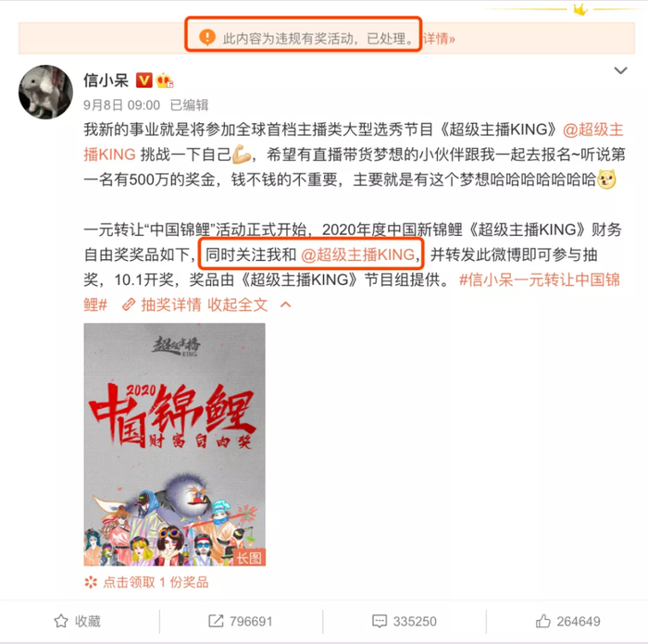This screenshot has width=648, height=644.
Task: Click 点击领取 1 份奖品 prize link
Action: [x=156, y=582]
